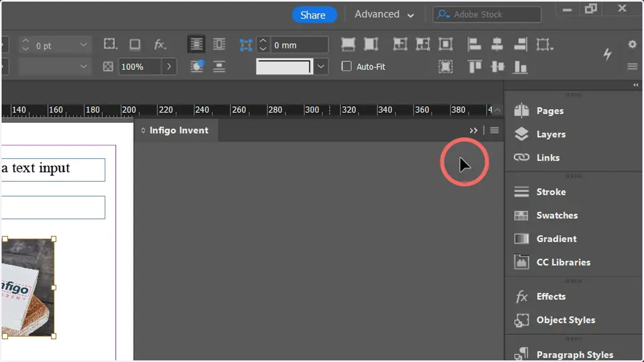The width and height of the screenshot is (644, 362).
Task: Select the Infigo Invent panel tab
Action: pos(177,130)
